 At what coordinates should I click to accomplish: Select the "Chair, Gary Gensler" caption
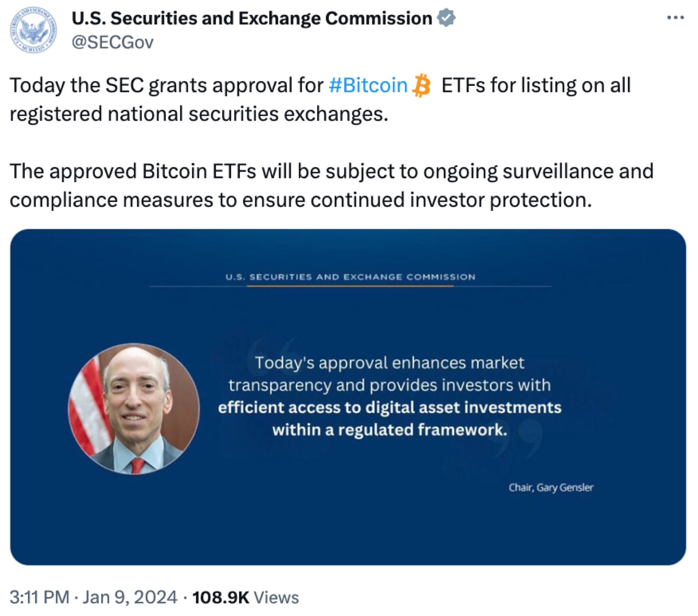point(551,487)
